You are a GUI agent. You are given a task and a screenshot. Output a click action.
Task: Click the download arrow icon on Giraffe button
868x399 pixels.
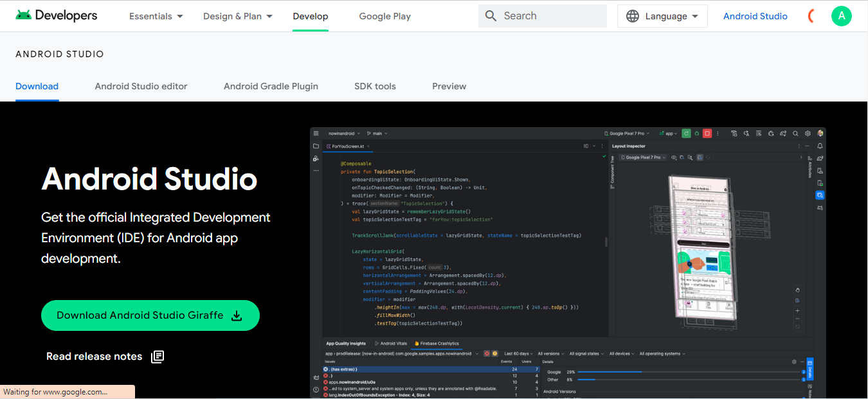(237, 315)
